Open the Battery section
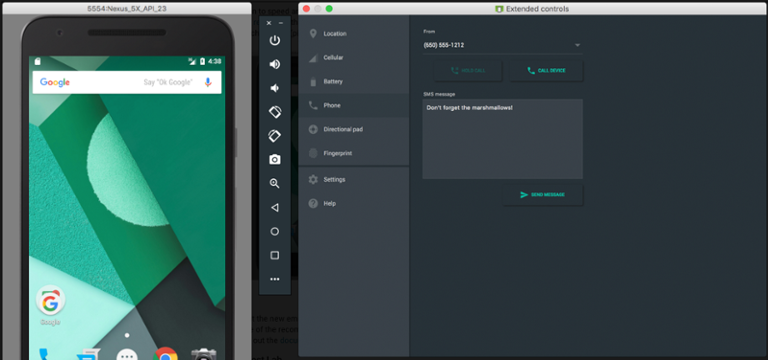Viewport: 768px width, 360px height. click(354, 82)
